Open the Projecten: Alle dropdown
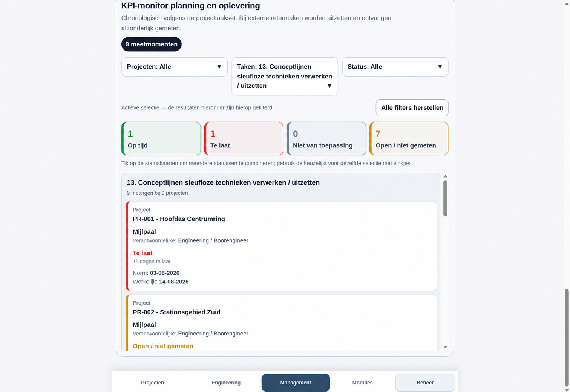 [174, 67]
